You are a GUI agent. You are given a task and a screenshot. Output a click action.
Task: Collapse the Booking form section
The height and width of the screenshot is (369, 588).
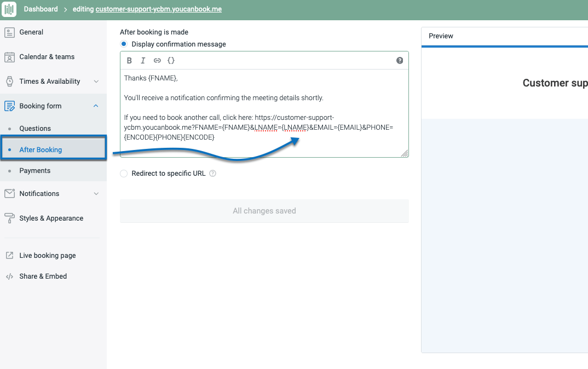point(95,105)
